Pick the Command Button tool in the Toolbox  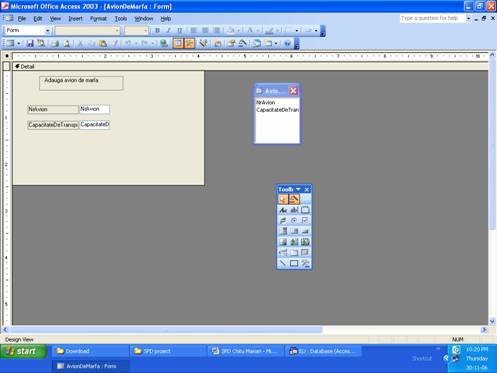305,231
